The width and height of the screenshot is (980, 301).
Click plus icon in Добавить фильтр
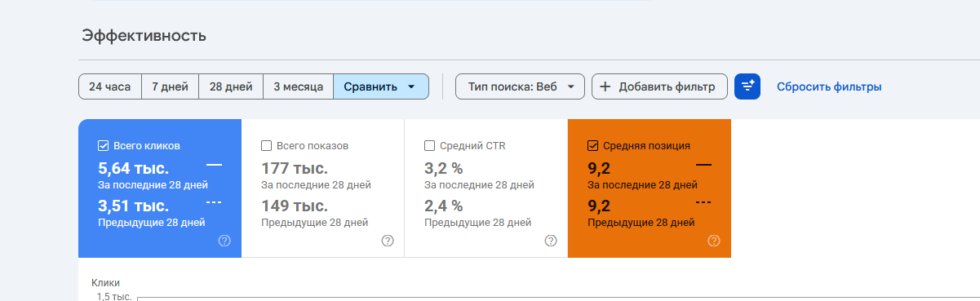point(605,86)
